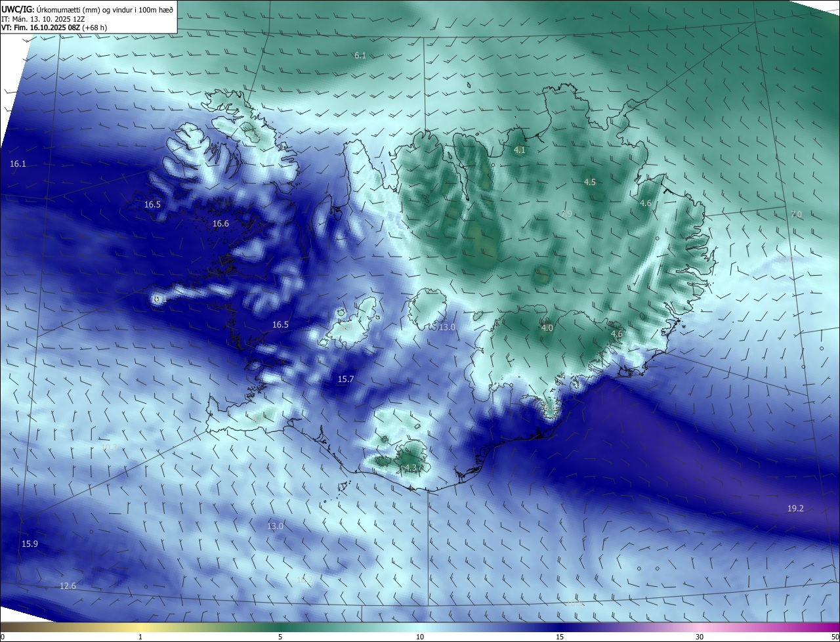
Task: Click the colorbar tick label '15'
Action: 560,637
